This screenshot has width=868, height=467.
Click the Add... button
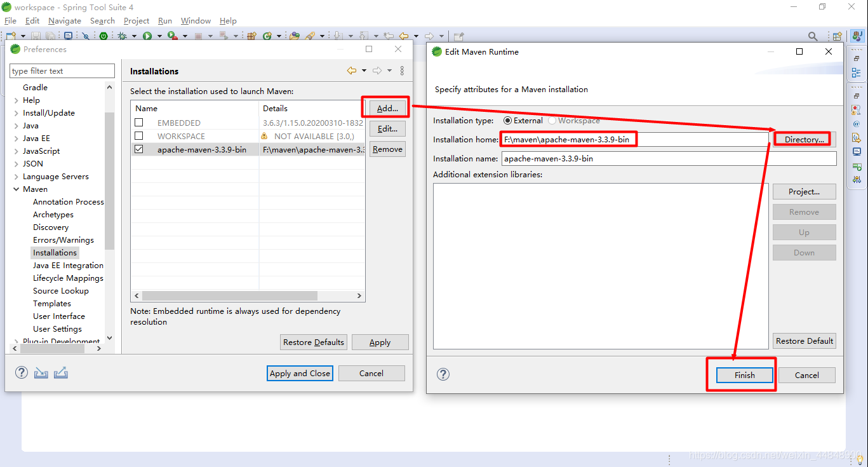pyautogui.click(x=387, y=109)
